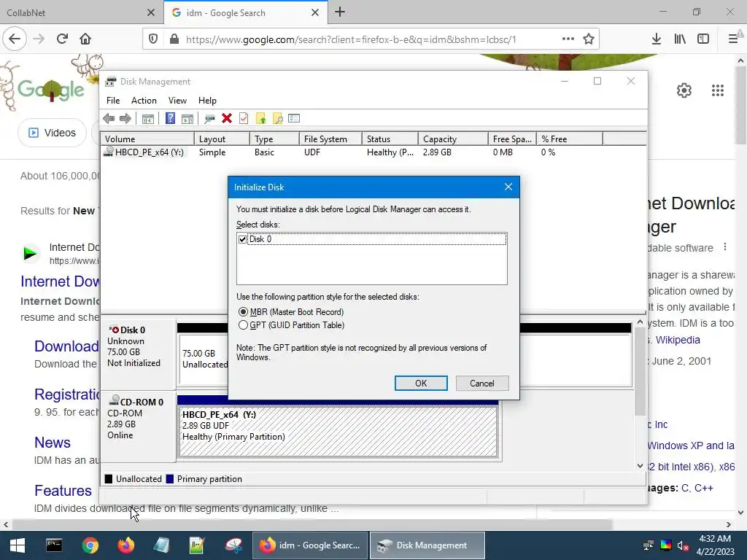
Task: Click OK in Initialize Disk dialog
Action: click(421, 384)
